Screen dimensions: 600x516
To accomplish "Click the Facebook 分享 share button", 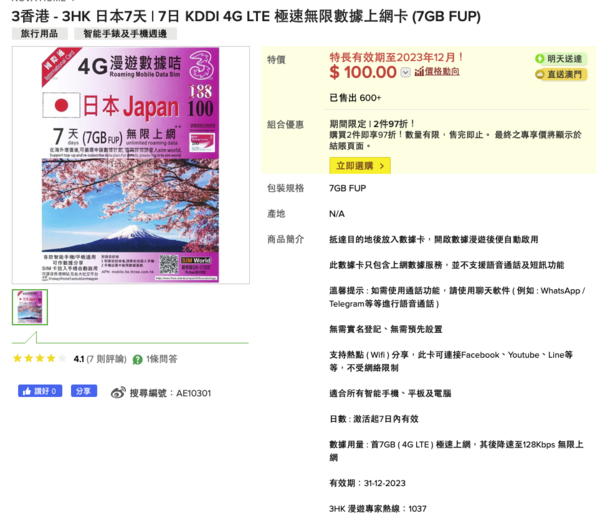I will [x=84, y=391].
